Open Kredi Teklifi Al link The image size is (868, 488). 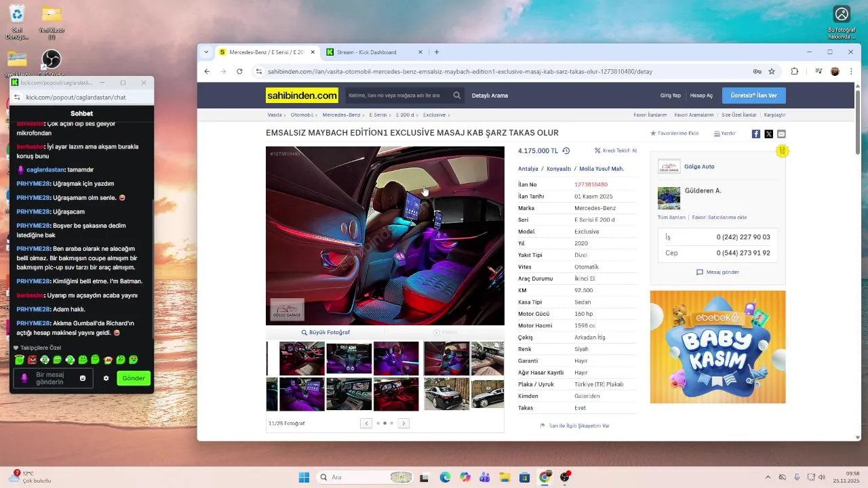616,151
